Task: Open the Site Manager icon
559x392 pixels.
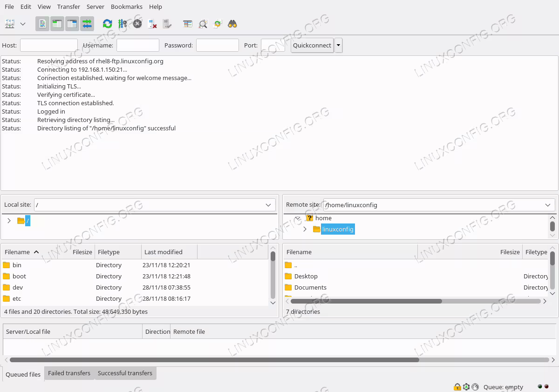Action: [10, 24]
